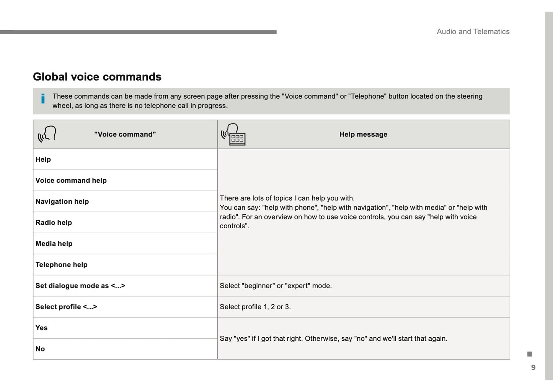Click the info note starting 'These commands can be made'
The height and width of the screenshot is (392, 553).
(x=271, y=101)
